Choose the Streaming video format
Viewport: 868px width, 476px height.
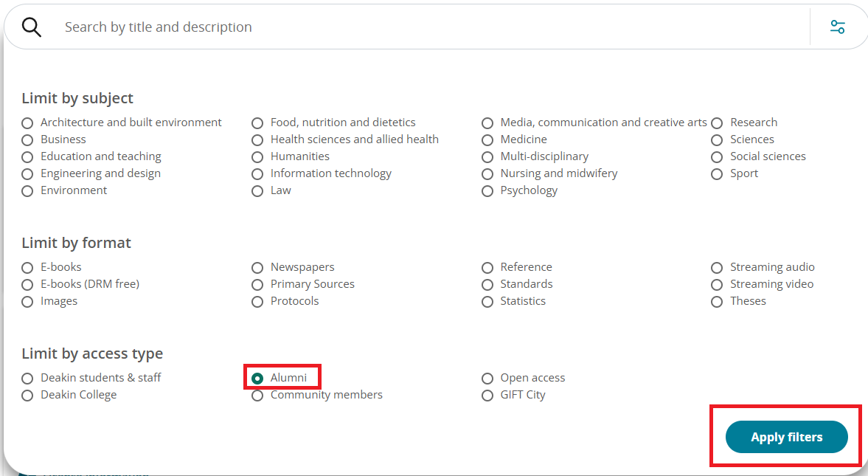717,285
